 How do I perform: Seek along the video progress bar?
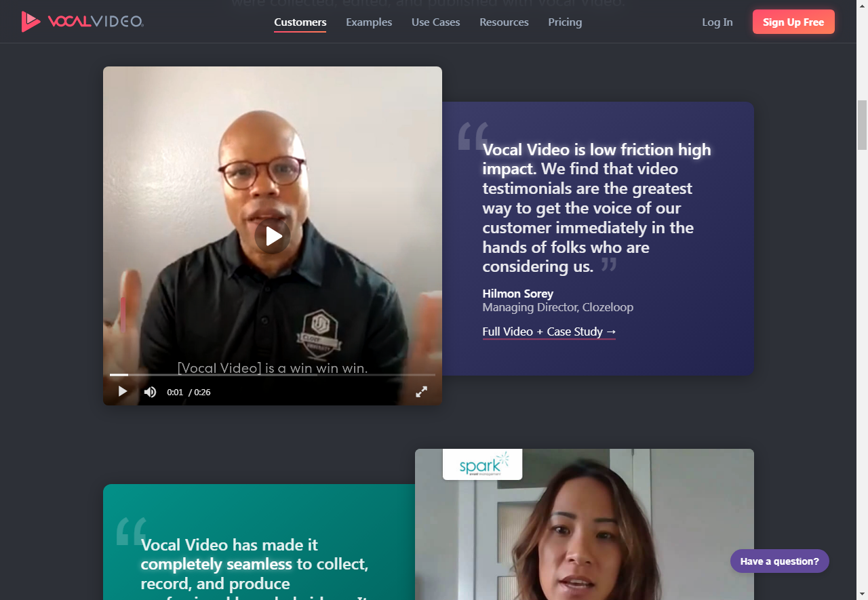(x=273, y=374)
